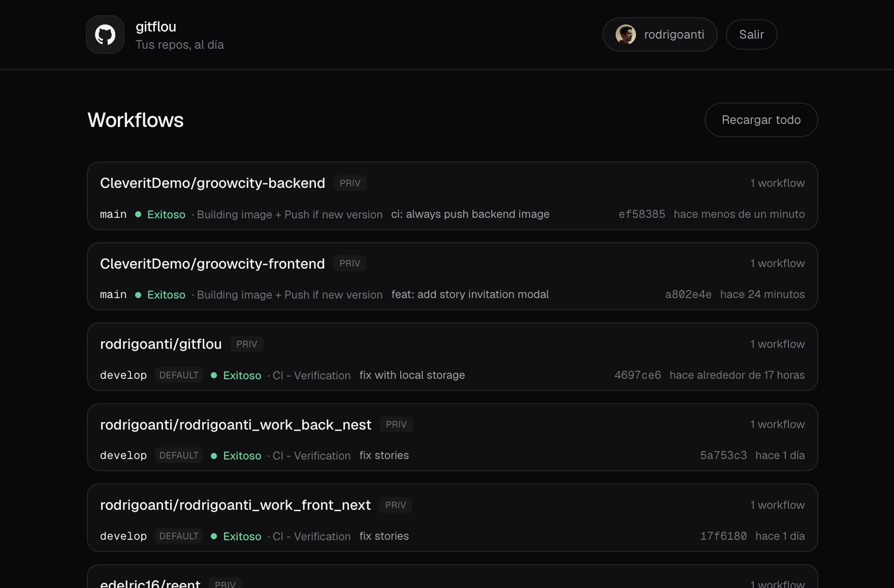Click hace 1 día timestamp in work_front_next
This screenshot has width=894, height=588.
point(780,536)
